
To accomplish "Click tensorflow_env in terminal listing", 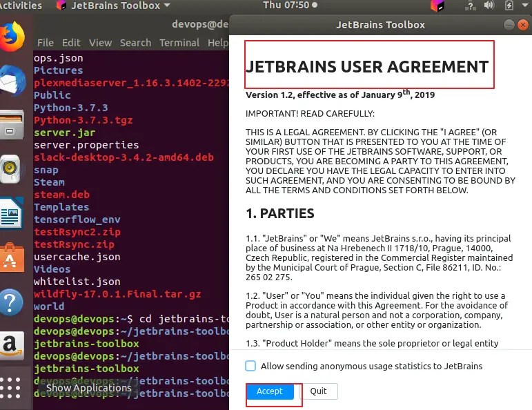I will [77, 219].
